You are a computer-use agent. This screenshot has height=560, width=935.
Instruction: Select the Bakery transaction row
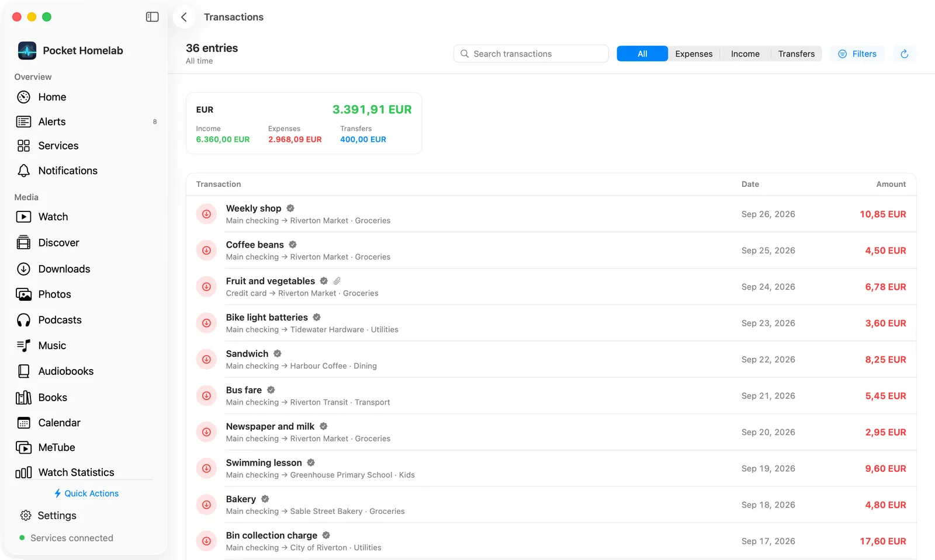[551, 505]
